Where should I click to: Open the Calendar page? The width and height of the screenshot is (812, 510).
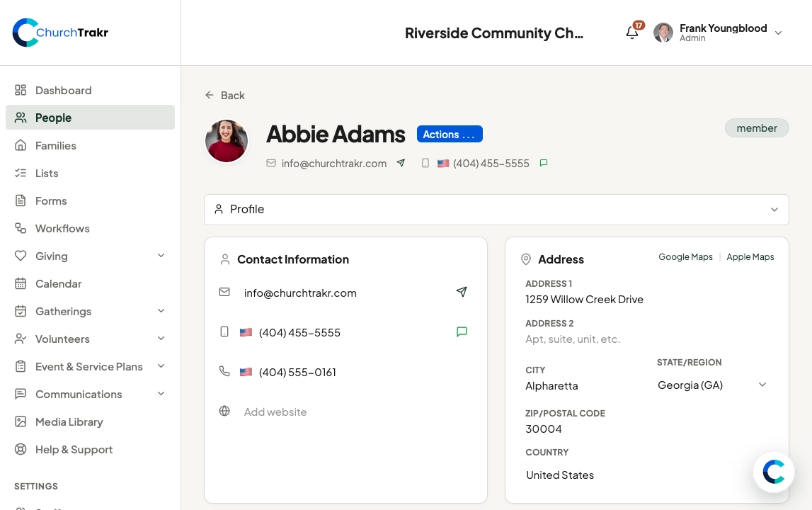90,283
